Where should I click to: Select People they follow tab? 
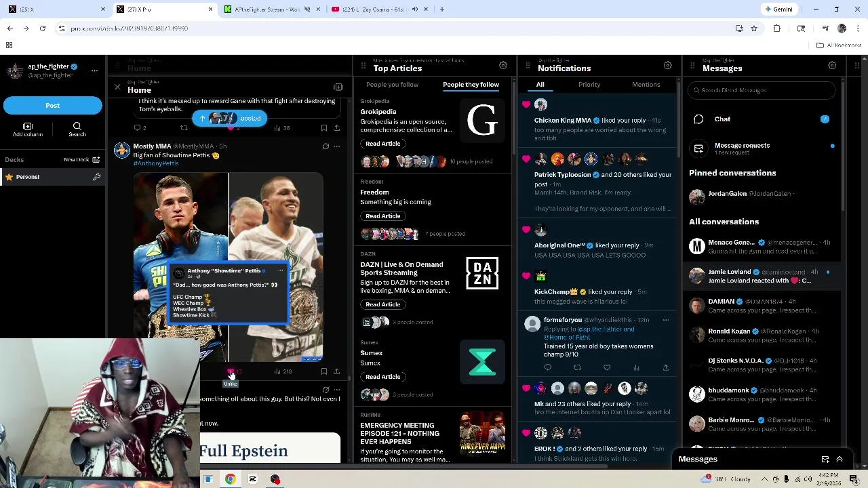click(471, 85)
